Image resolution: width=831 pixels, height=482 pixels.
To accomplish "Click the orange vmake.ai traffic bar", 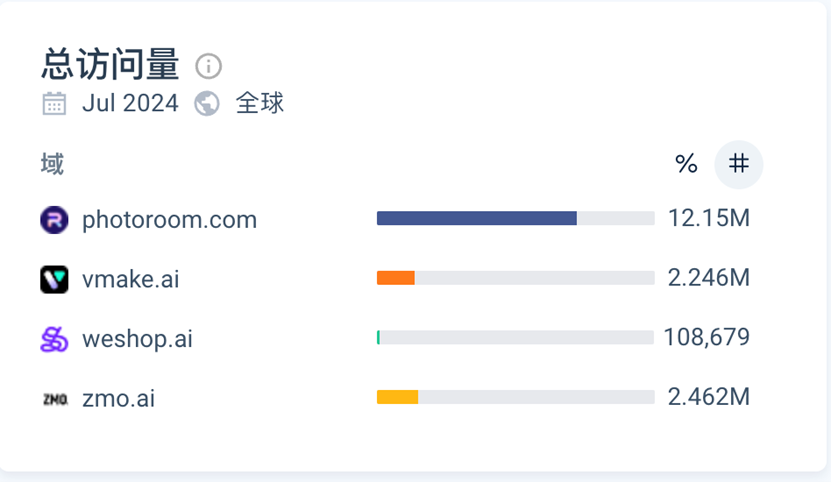I will pos(395,278).
